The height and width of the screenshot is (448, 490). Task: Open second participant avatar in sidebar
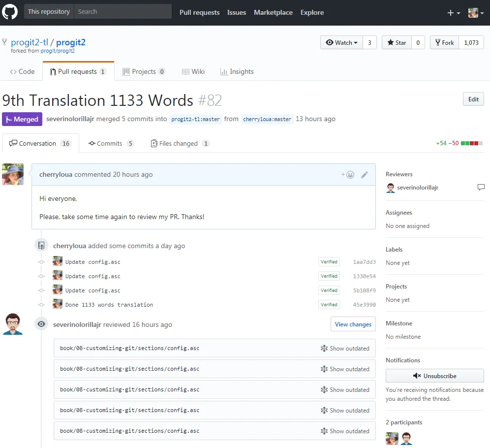(x=406, y=439)
